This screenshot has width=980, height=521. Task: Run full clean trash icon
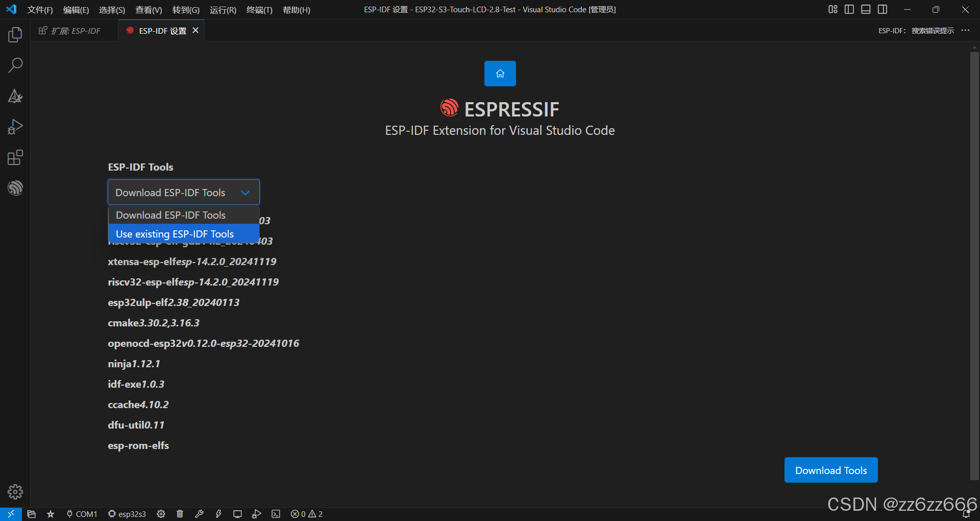(180, 514)
